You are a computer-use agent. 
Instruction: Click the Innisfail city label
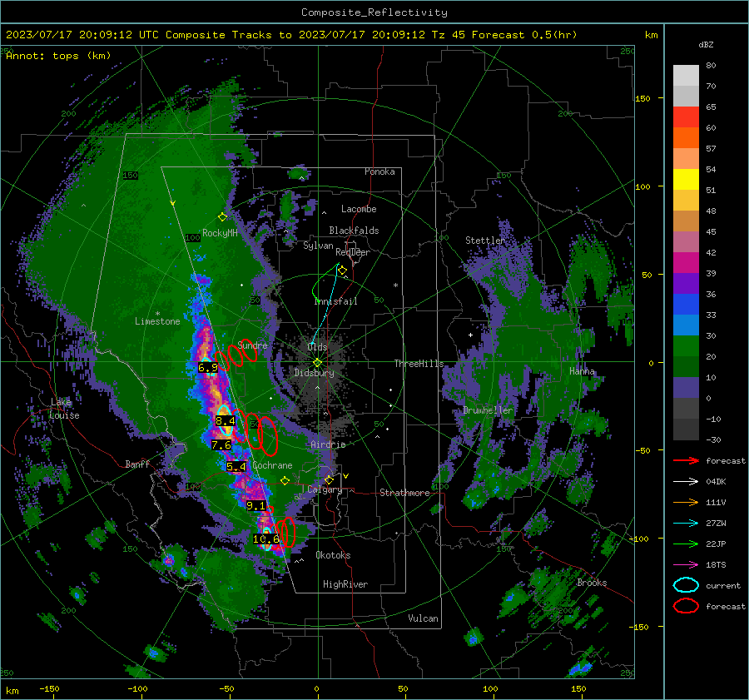tap(336, 301)
